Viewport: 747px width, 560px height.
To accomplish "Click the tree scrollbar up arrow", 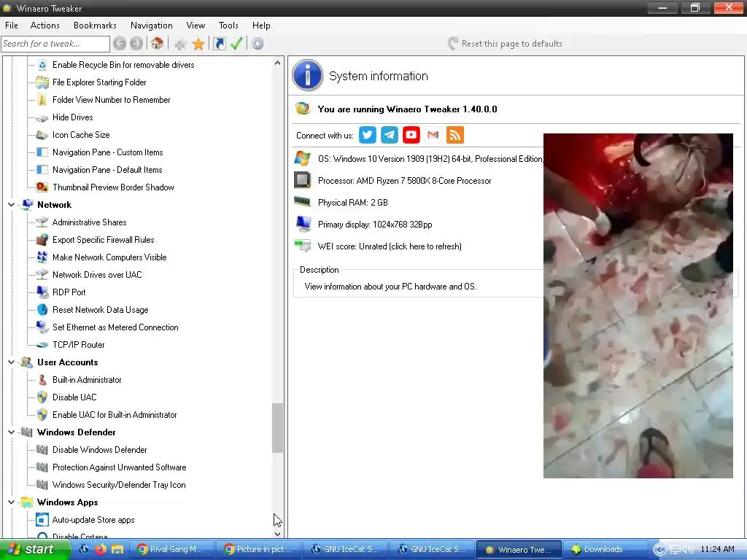I will (278, 63).
